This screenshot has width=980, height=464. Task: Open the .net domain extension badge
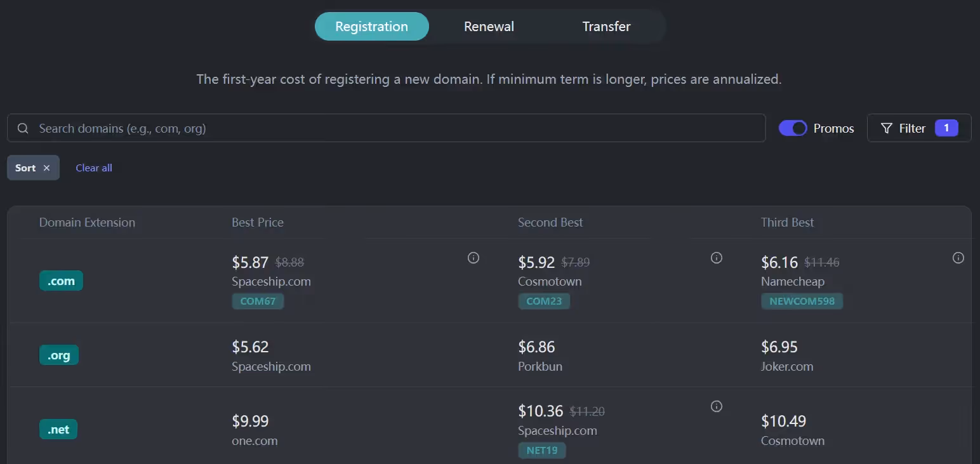tap(58, 430)
